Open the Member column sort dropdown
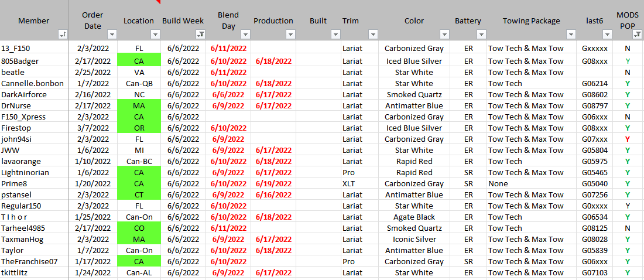The image size is (644, 280). pyautogui.click(x=63, y=35)
